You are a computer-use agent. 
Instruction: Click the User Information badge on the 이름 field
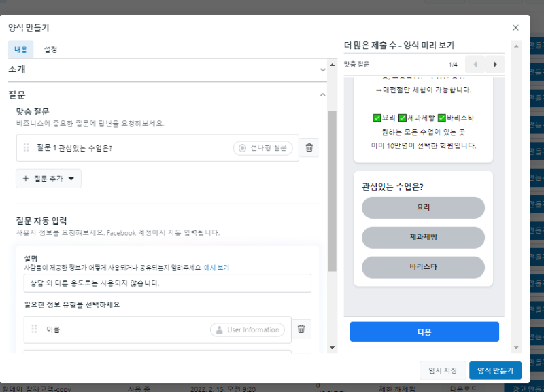coord(247,329)
